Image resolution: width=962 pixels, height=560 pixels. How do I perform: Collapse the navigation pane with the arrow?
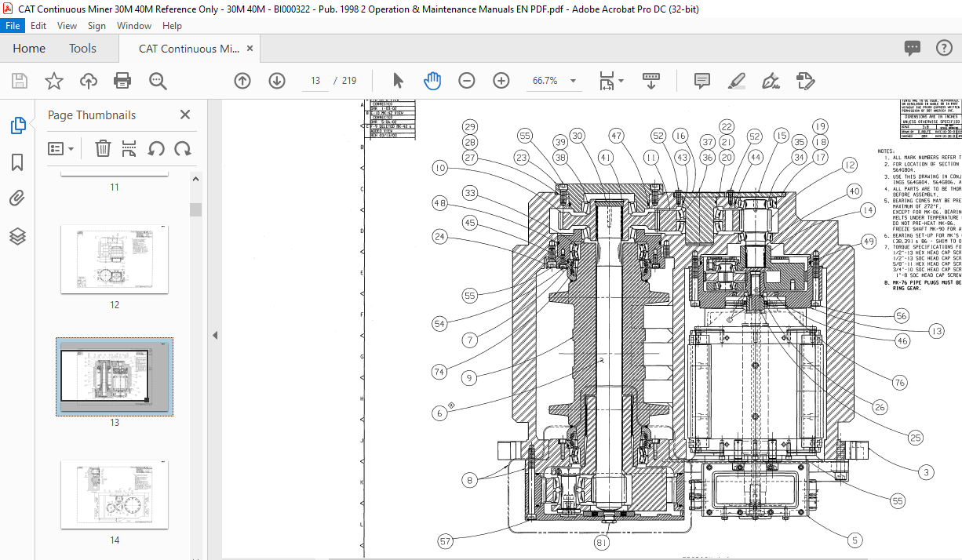coord(215,335)
